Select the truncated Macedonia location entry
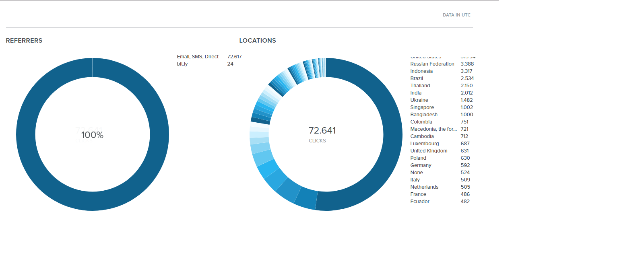 (x=433, y=129)
